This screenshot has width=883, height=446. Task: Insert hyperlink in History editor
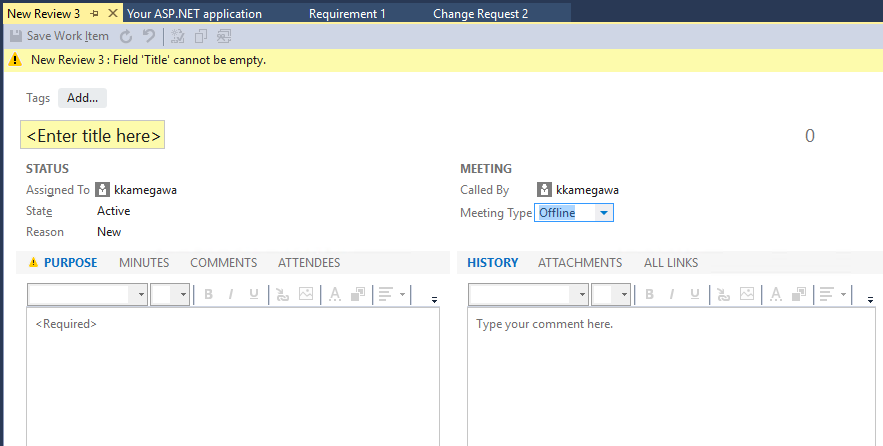tap(724, 294)
